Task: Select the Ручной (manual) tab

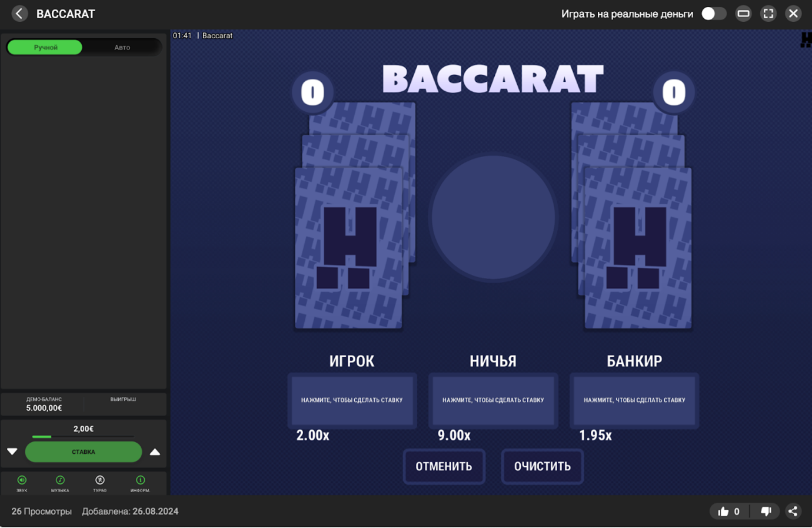Action: click(45, 47)
